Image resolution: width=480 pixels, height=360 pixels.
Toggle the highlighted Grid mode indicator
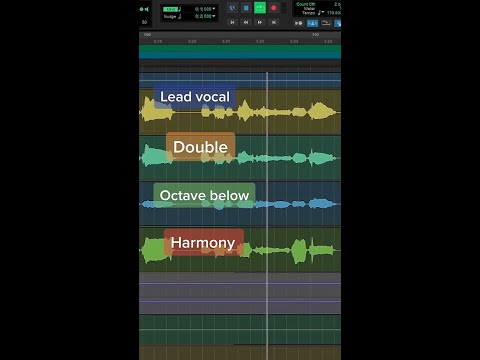tap(170, 9)
